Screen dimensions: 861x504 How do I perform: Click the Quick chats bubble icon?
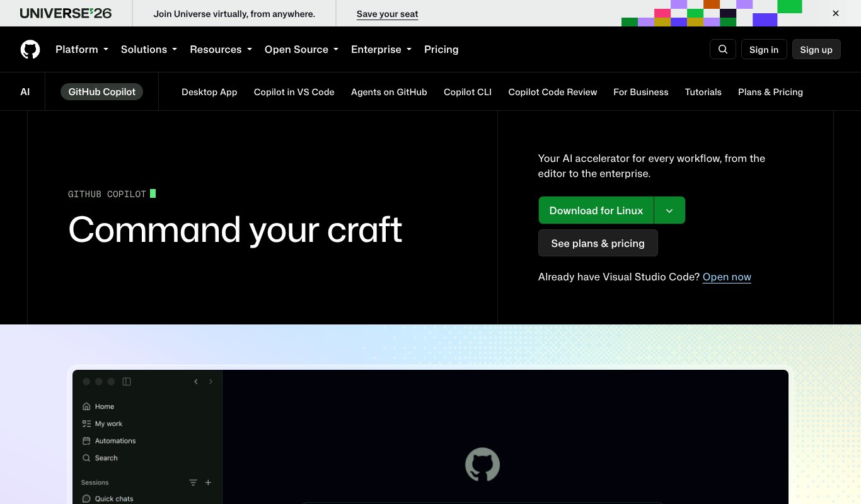(86, 498)
